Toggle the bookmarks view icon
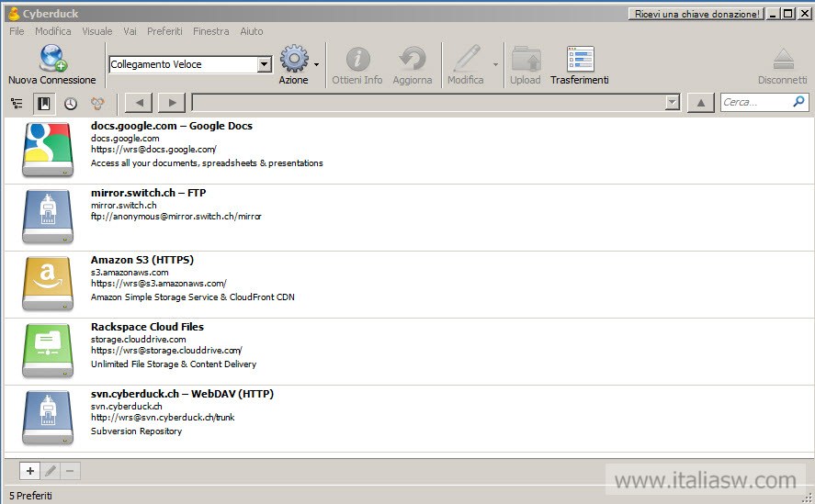This screenshot has width=815, height=504. click(44, 104)
